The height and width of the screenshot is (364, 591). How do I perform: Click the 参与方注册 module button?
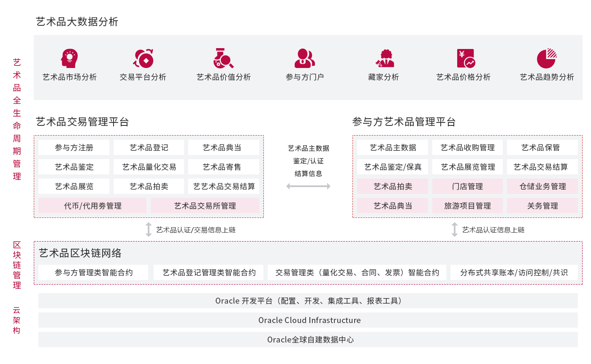click(73, 147)
